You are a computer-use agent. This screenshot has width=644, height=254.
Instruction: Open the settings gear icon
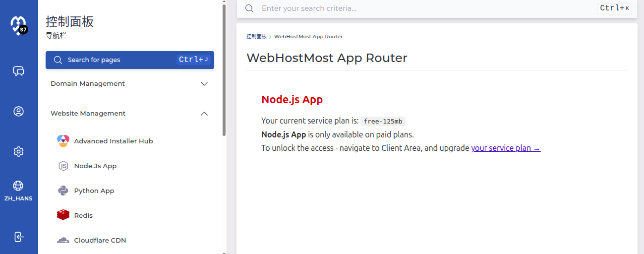click(x=18, y=151)
